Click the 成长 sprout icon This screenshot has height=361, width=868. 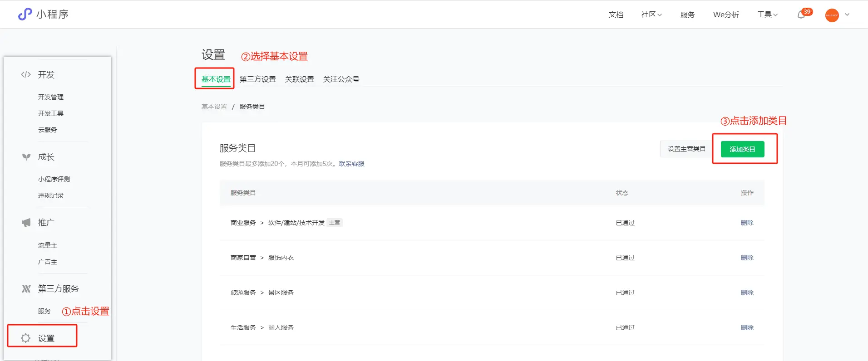pos(26,157)
